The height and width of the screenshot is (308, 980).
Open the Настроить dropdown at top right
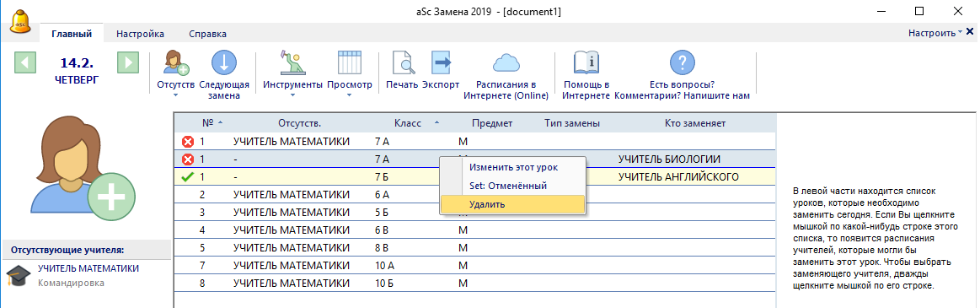[x=935, y=33]
